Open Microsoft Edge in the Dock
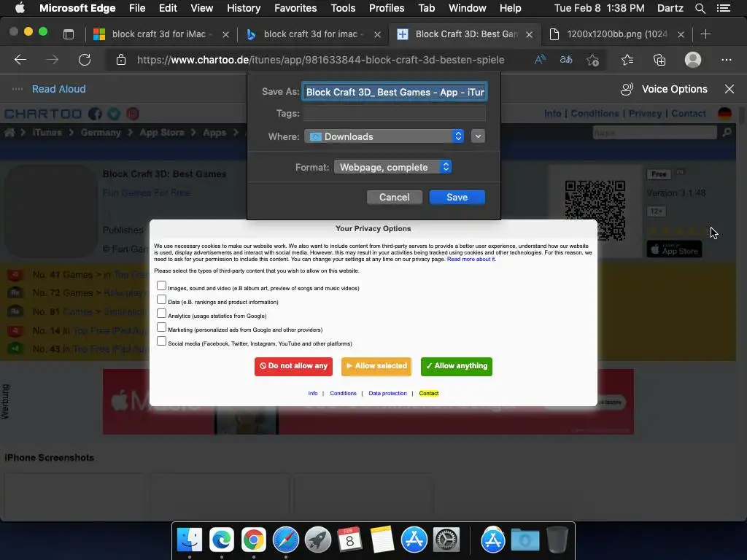This screenshot has height=560, width=747. click(222, 540)
